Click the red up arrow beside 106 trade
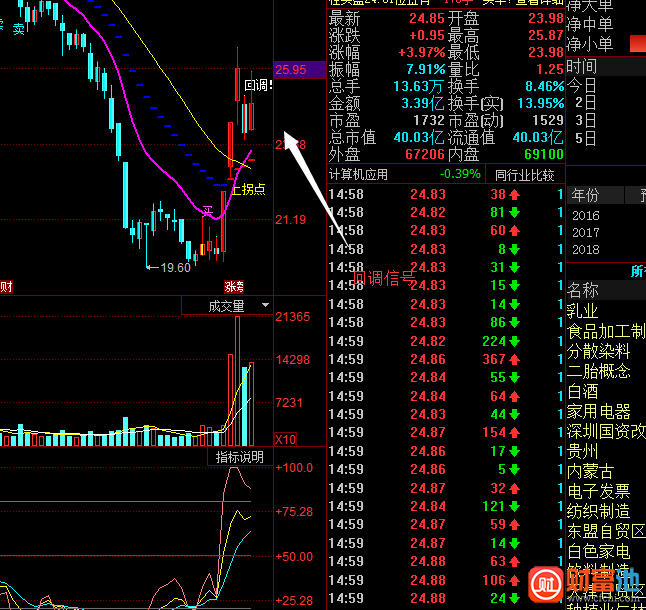The image size is (646, 610). [x=514, y=580]
